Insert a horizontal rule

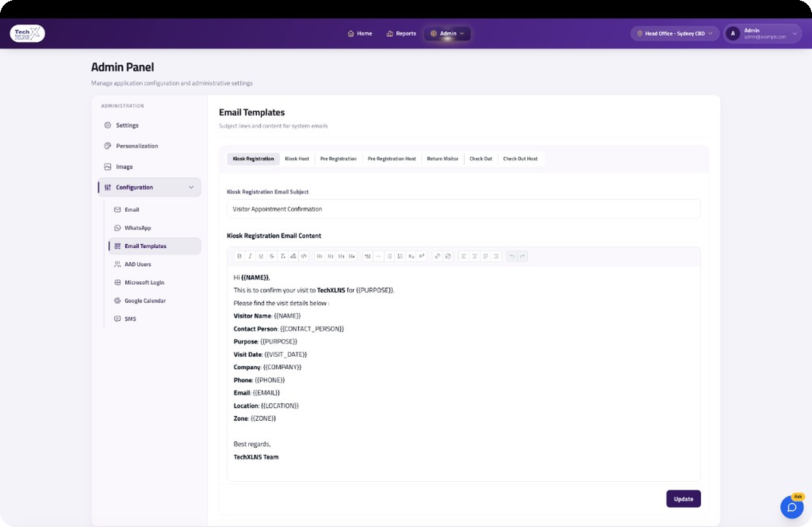[x=378, y=256]
